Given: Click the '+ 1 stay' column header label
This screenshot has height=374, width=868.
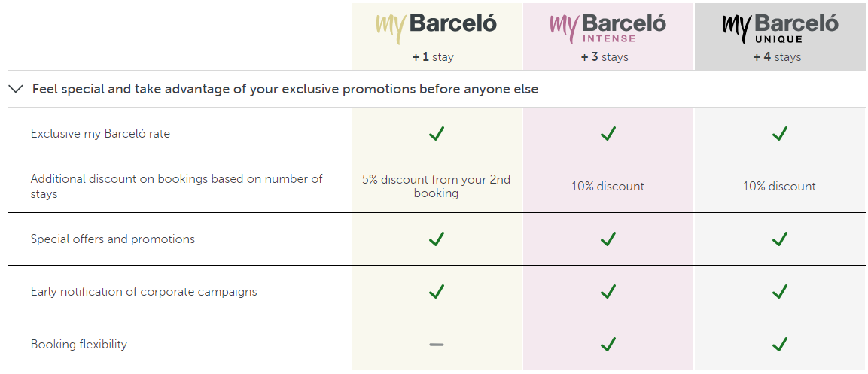Looking at the screenshot, I should 433,57.
